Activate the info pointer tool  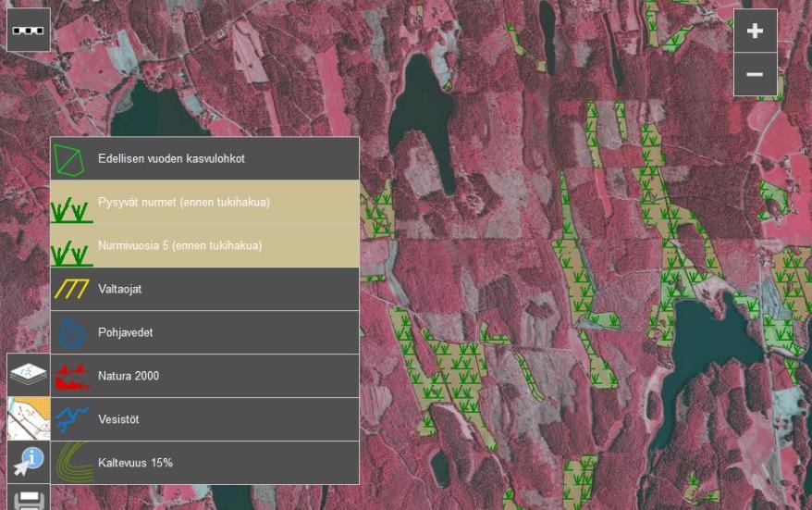[x=29, y=462]
